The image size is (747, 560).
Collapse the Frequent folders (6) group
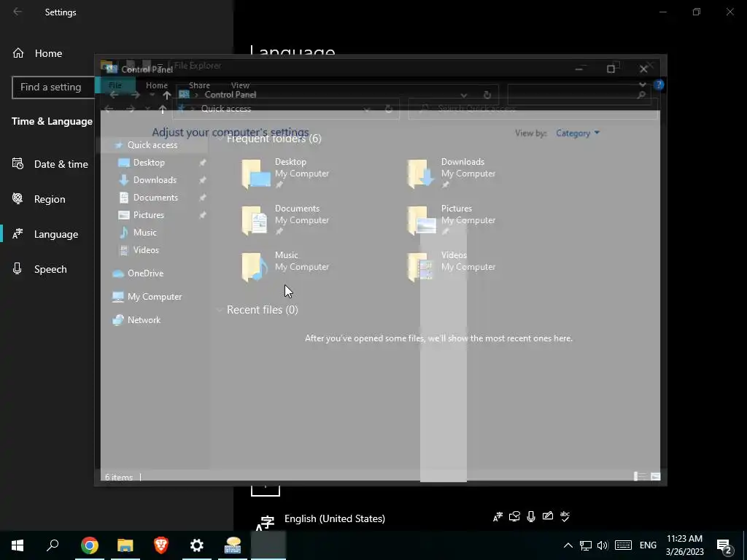[x=220, y=139]
